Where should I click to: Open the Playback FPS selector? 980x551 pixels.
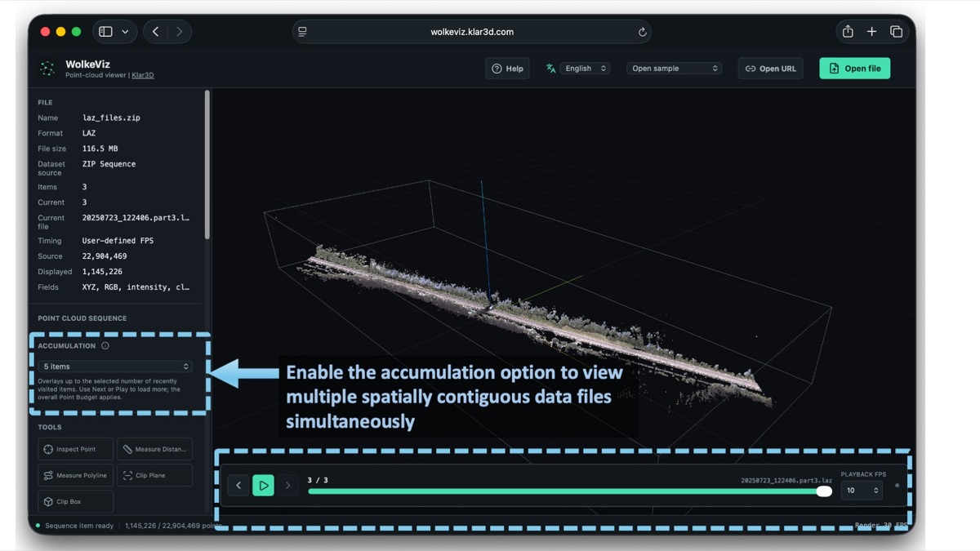(x=862, y=491)
